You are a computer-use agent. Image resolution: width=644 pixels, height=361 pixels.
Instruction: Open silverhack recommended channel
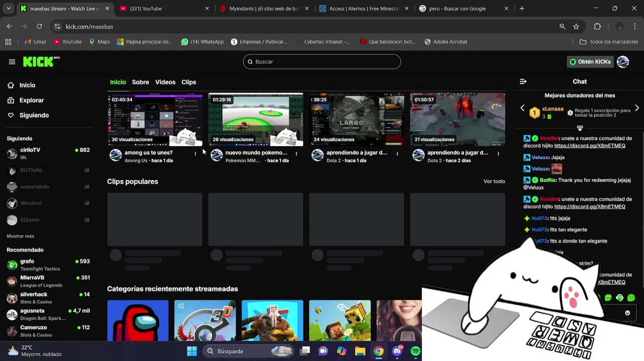pos(48,298)
